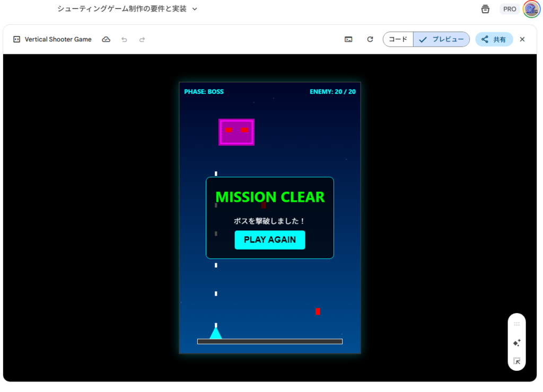Click the cloud save status icon

106,39
